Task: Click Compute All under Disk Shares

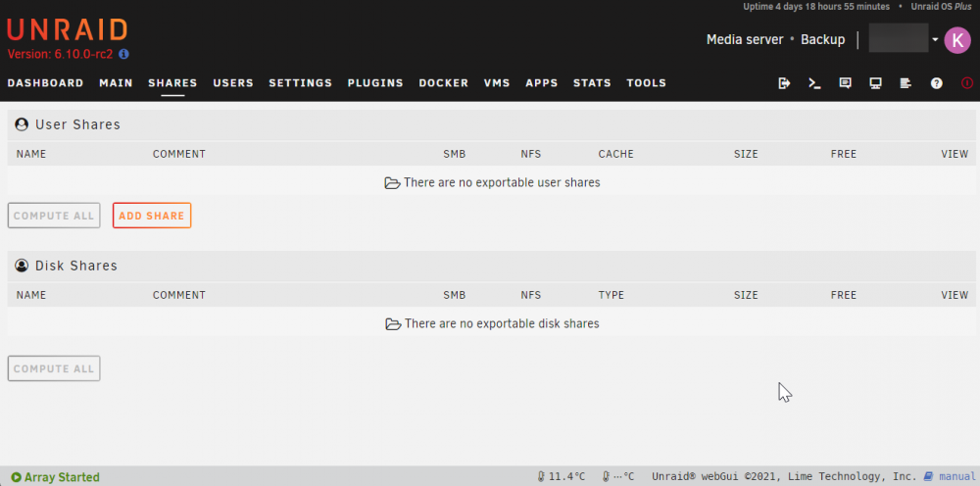Action: (x=54, y=368)
